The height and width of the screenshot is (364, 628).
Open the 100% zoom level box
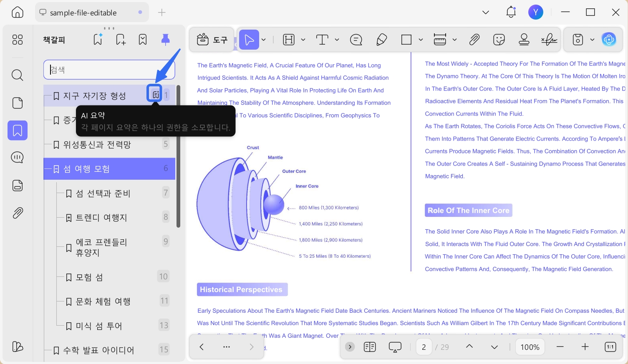[530, 347]
